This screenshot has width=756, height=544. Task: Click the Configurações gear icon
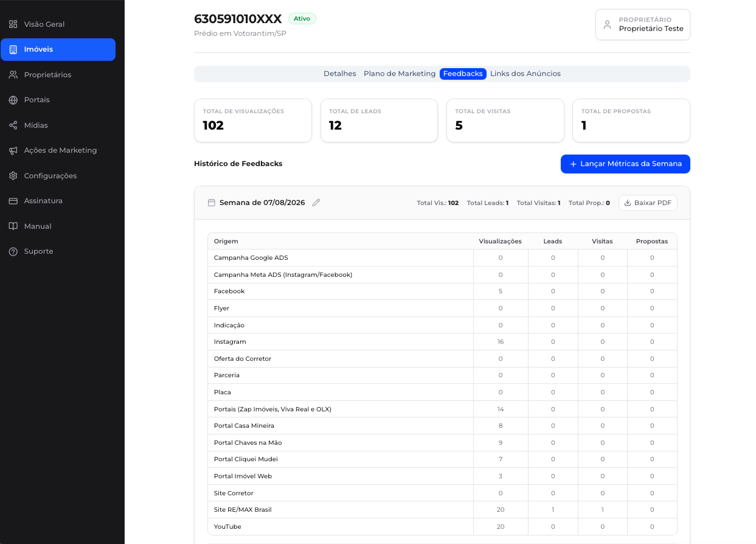pyautogui.click(x=13, y=176)
